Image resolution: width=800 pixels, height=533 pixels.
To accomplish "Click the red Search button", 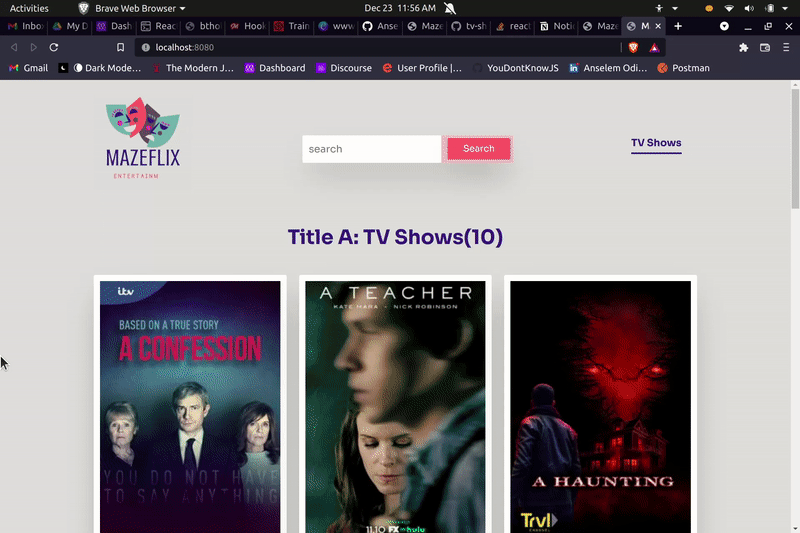I will (x=479, y=148).
